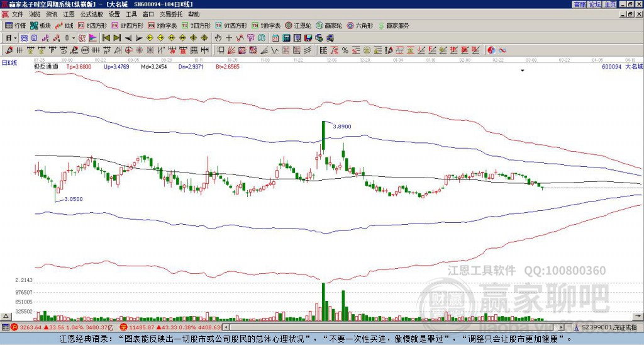This screenshot has width=644, height=345.
Task: Select the red fan lines tool
Action: pyautogui.click(x=231, y=50)
